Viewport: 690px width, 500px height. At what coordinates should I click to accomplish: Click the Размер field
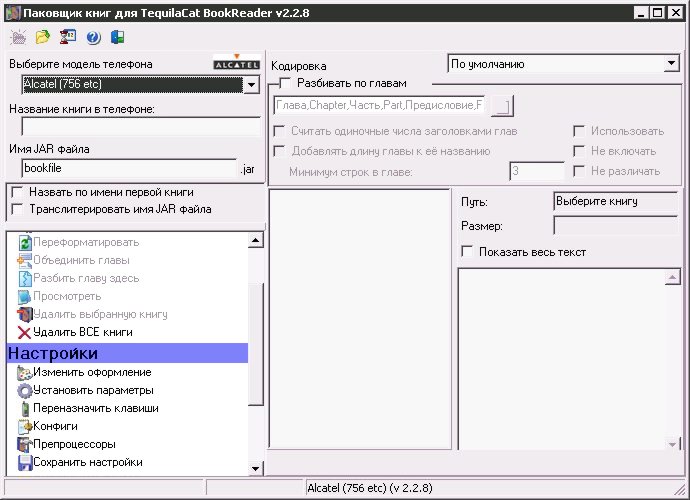pyautogui.click(x=616, y=226)
